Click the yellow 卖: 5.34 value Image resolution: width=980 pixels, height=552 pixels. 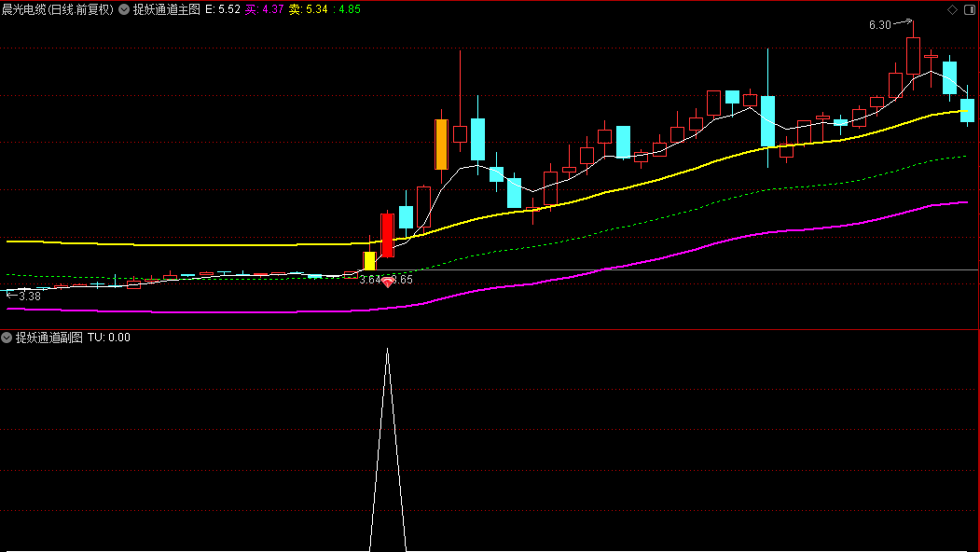coord(308,9)
